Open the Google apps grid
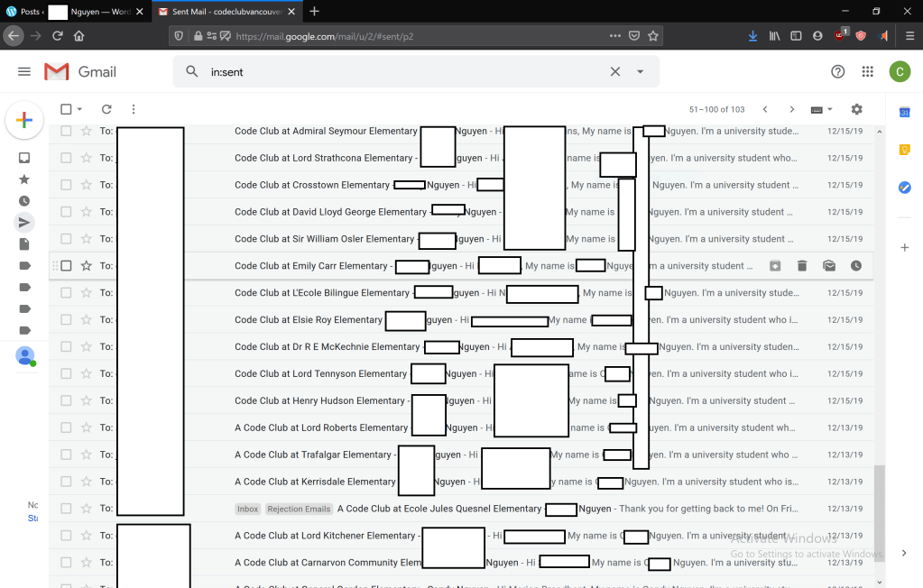 click(x=867, y=72)
